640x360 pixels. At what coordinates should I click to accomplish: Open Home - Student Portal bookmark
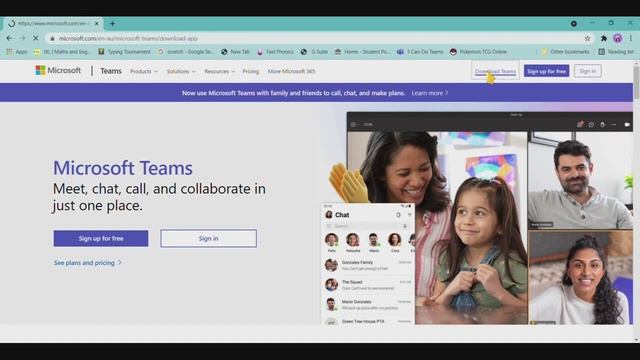pos(362,52)
